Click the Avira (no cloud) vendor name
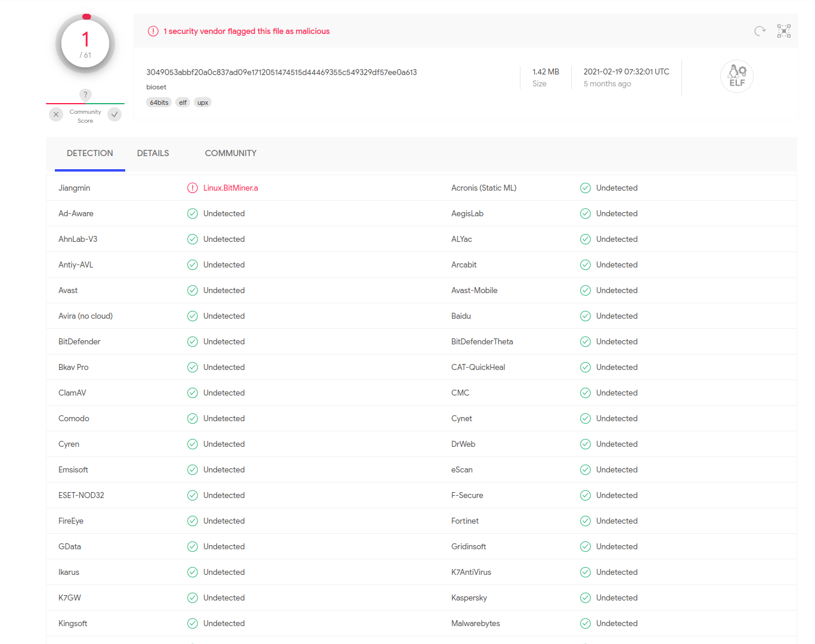Image resolution: width=815 pixels, height=644 pixels. click(x=86, y=316)
